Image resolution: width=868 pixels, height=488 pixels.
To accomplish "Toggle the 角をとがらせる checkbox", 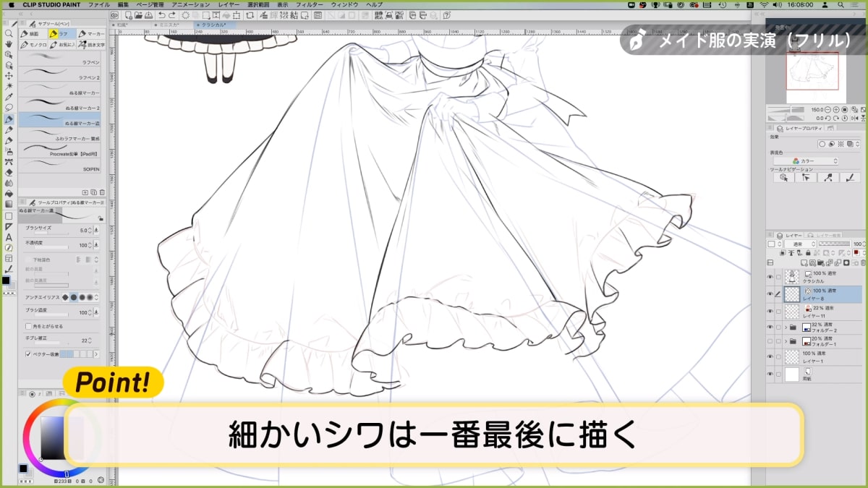I will (x=28, y=327).
